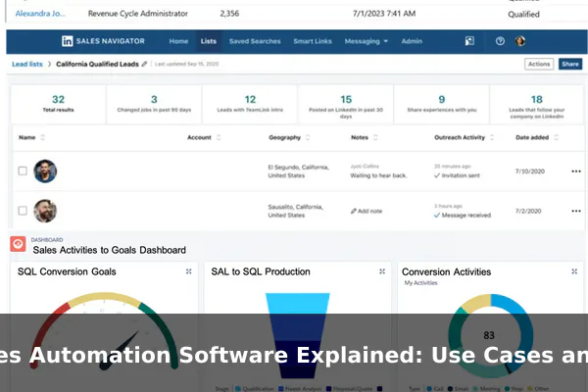The width and height of the screenshot is (588, 392).
Task: Click the 'Waiting to hear back.' note
Action: [x=378, y=175]
